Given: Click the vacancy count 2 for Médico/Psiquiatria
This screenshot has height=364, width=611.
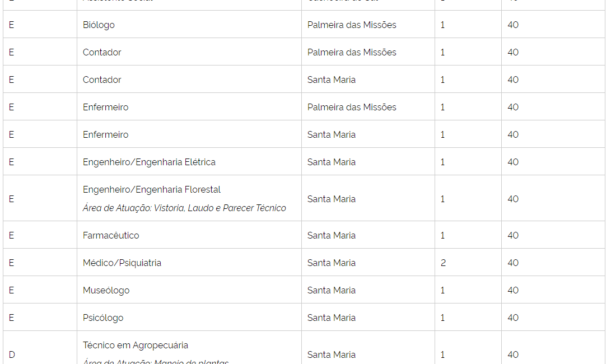Looking at the screenshot, I should tap(443, 263).
